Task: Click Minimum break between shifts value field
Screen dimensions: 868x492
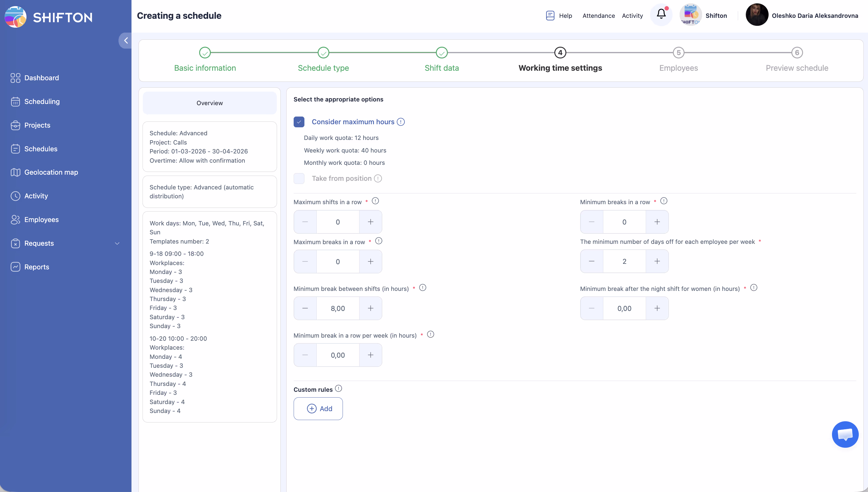Action: (337, 308)
